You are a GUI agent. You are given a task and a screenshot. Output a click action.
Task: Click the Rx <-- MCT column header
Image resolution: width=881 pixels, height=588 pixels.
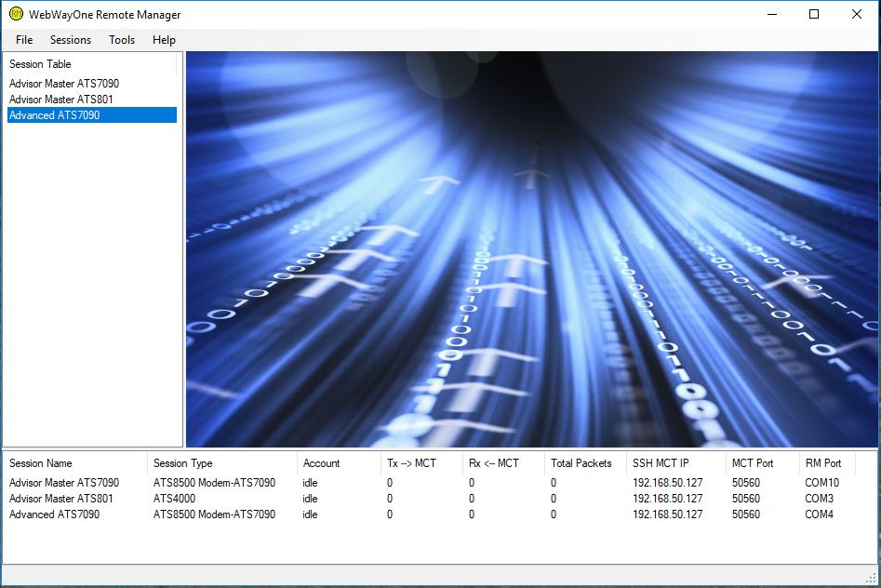click(494, 463)
